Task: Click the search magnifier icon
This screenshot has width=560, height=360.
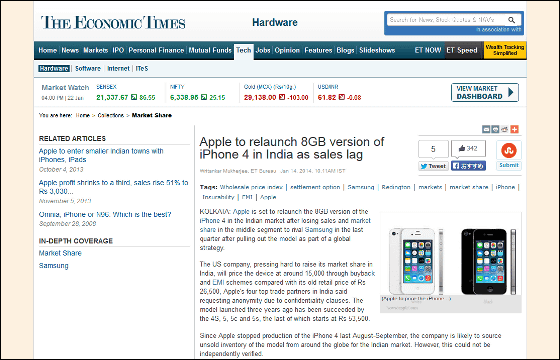Action: pos(511,20)
